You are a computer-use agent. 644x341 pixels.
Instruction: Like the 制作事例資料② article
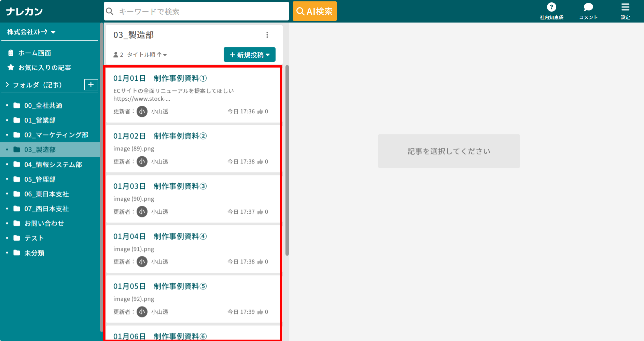261,161
